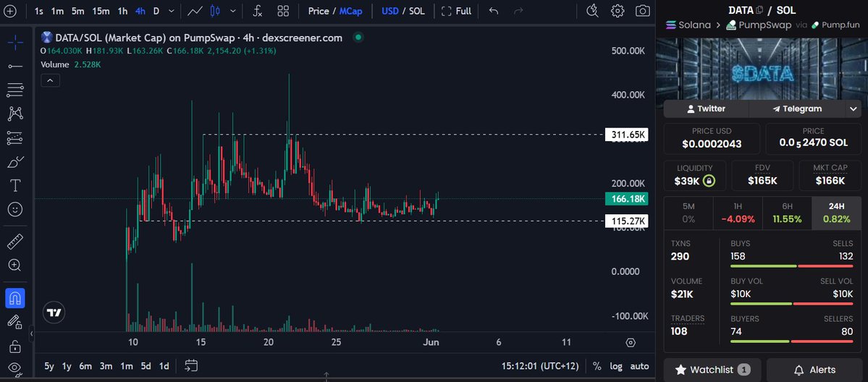
Task: Open the Fibonacci retracement tools
Action: pos(15,90)
